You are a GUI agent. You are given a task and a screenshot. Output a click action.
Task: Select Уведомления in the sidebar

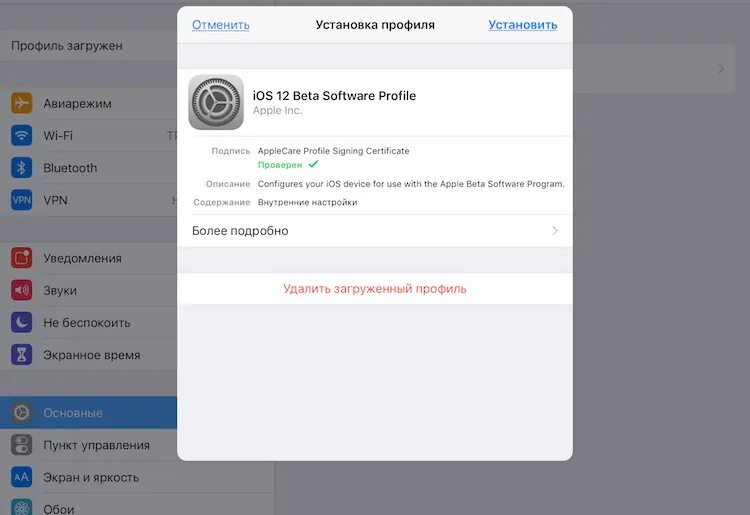88,258
